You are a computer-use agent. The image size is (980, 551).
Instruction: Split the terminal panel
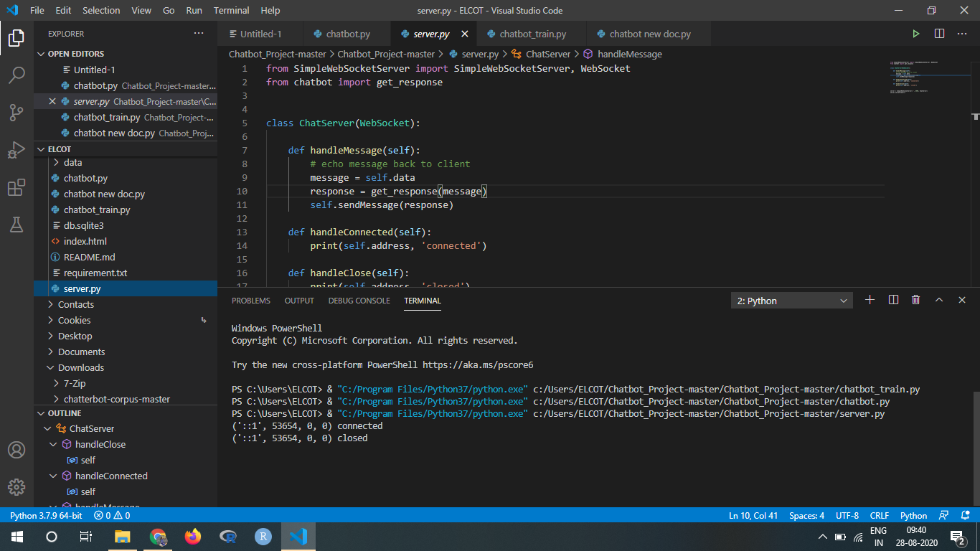click(893, 300)
